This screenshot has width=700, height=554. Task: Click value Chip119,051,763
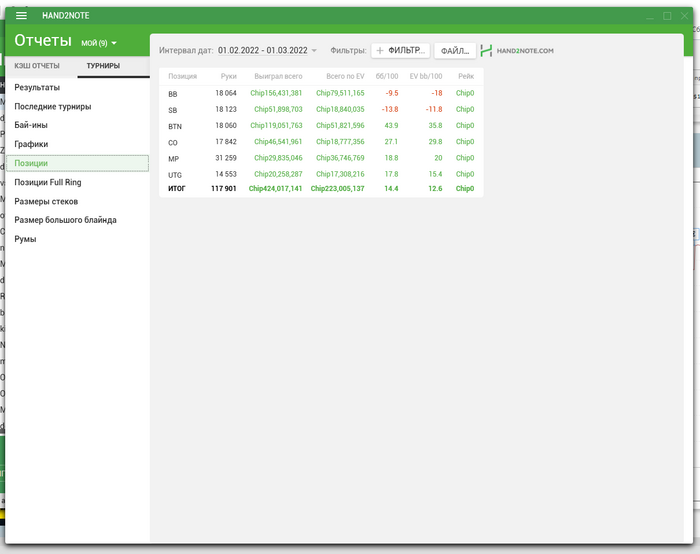click(276, 125)
